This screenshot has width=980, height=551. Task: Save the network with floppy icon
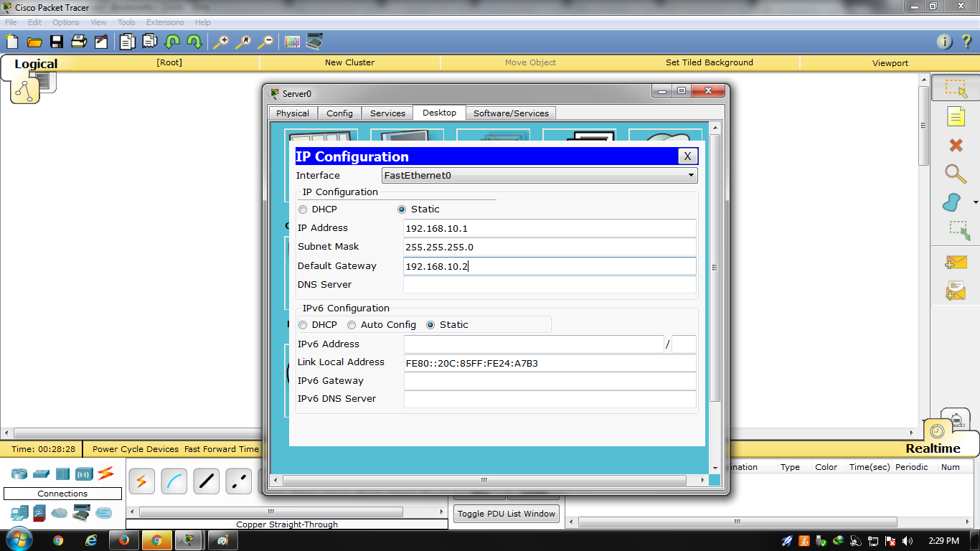click(56, 42)
